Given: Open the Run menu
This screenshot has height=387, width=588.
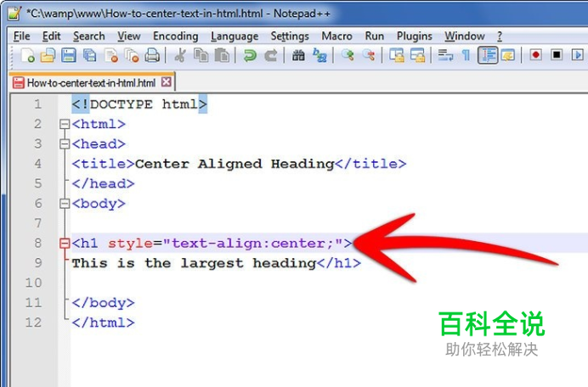Looking at the screenshot, I should [x=375, y=36].
